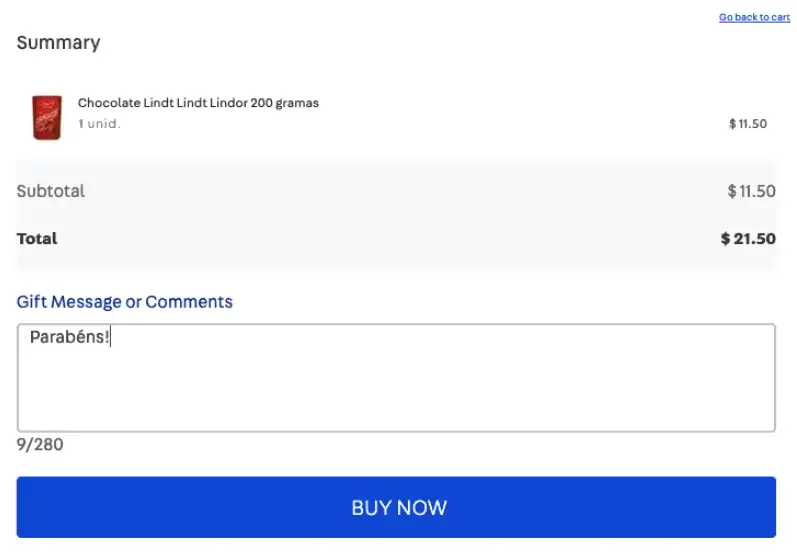797x554 pixels.
Task: Click the word "Chocolate" in product title
Action: pyautogui.click(x=109, y=103)
